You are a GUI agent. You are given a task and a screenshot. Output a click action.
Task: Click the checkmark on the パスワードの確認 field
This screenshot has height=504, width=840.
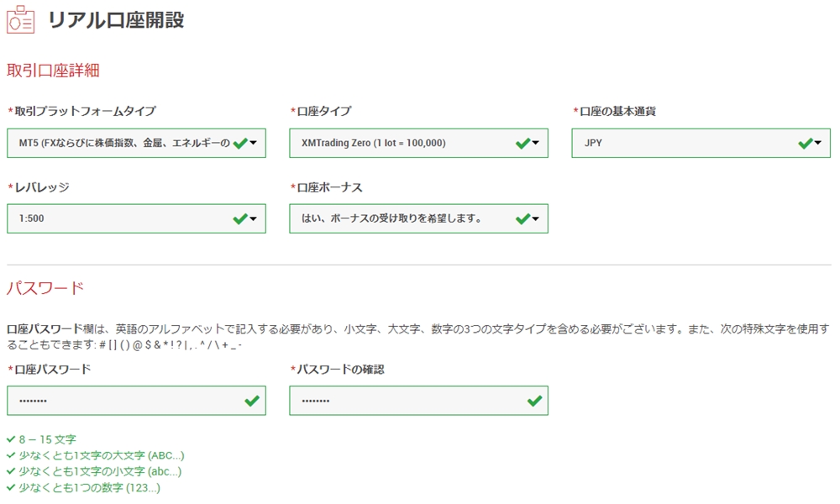[x=533, y=400]
